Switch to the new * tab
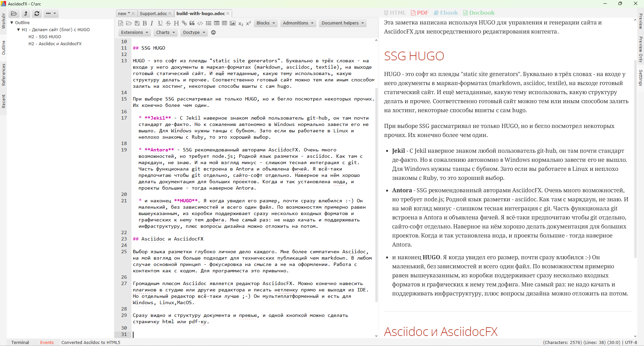This screenshot has height=346, width=644. click(x=124, y=14)
